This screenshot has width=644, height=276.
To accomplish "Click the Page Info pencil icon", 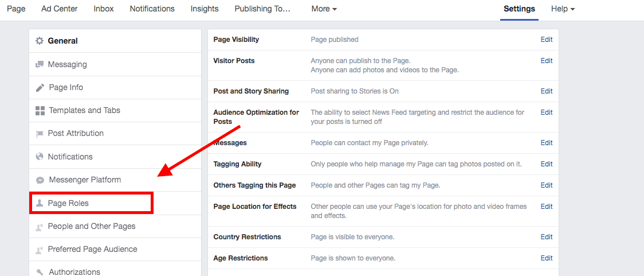I will [40, 88].
